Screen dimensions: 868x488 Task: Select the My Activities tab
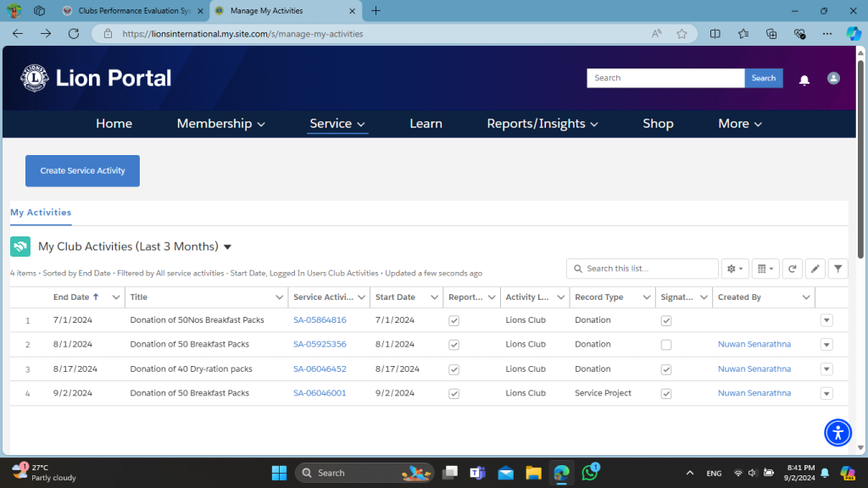point(41,213)
